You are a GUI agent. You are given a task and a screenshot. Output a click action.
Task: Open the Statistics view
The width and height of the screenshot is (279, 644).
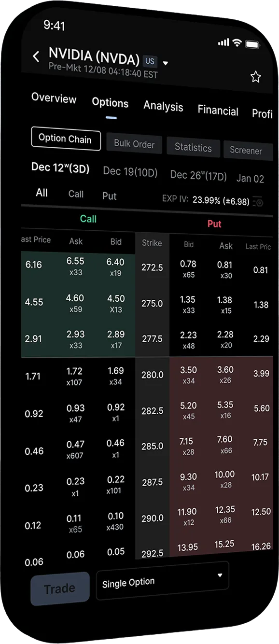tap(193, 148)
